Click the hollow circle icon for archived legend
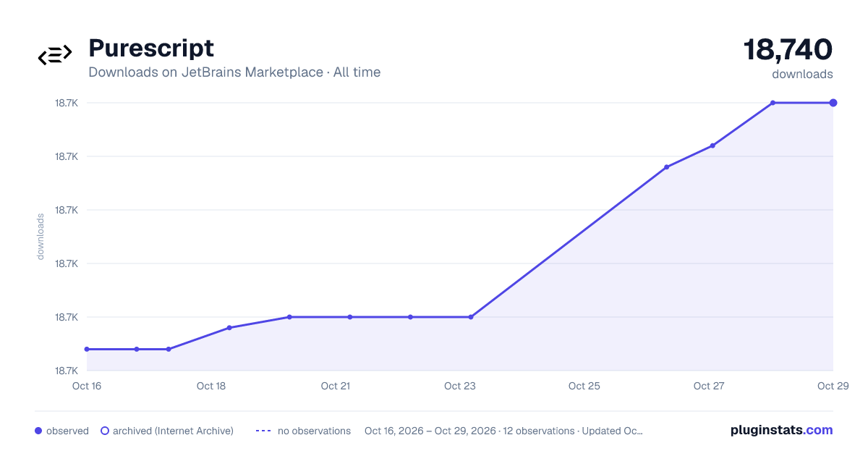The height and width of the screenshot is (456, 868). 105,431
